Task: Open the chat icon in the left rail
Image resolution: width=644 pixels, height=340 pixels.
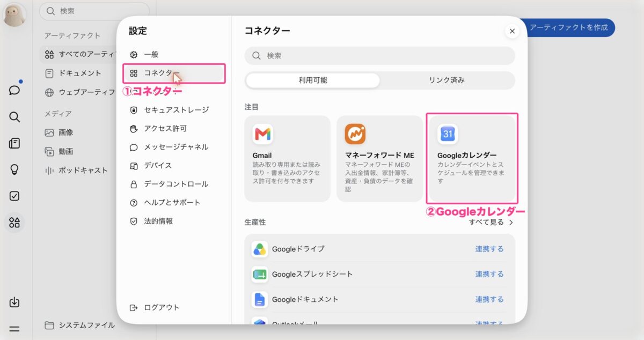Action: pos(14,90)
